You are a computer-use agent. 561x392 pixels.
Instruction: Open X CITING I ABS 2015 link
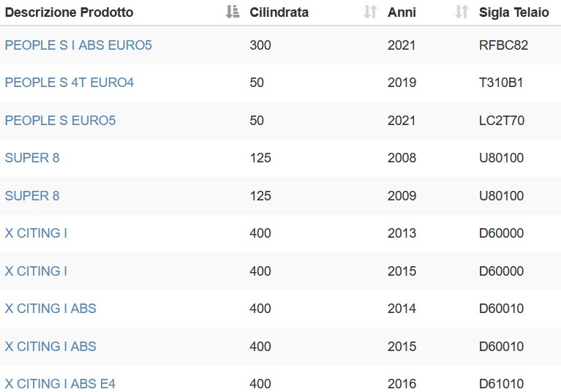(x=50, y=346)
